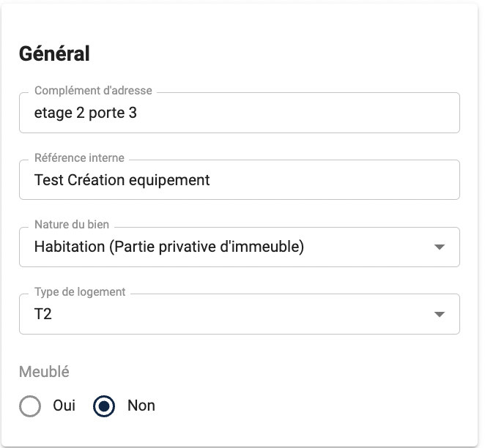485x448 pixels.
Task: Click the text "etage 2 porte 3"
Action: pos(86,113)
